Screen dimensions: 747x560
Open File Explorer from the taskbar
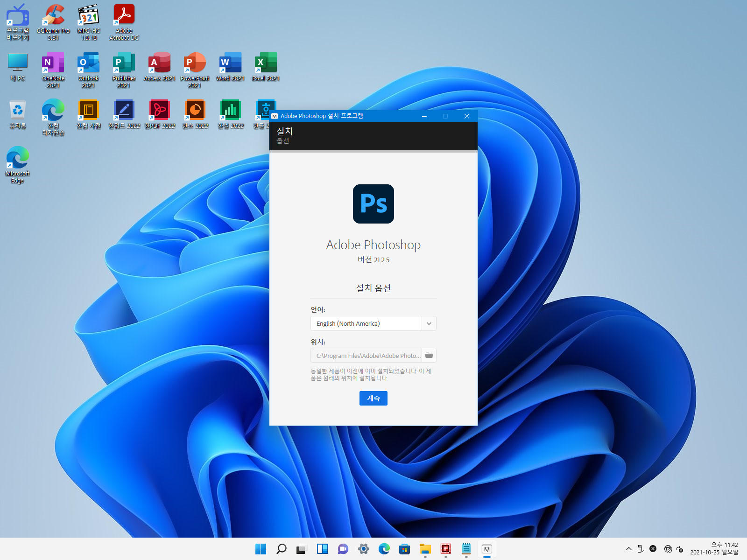(x=425, y=549)
